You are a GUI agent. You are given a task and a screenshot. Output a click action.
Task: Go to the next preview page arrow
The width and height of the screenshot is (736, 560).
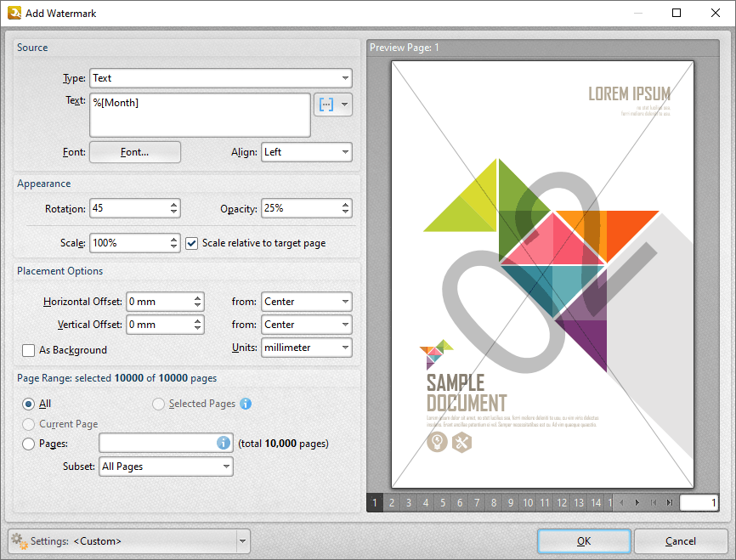(x=637, y=502)
